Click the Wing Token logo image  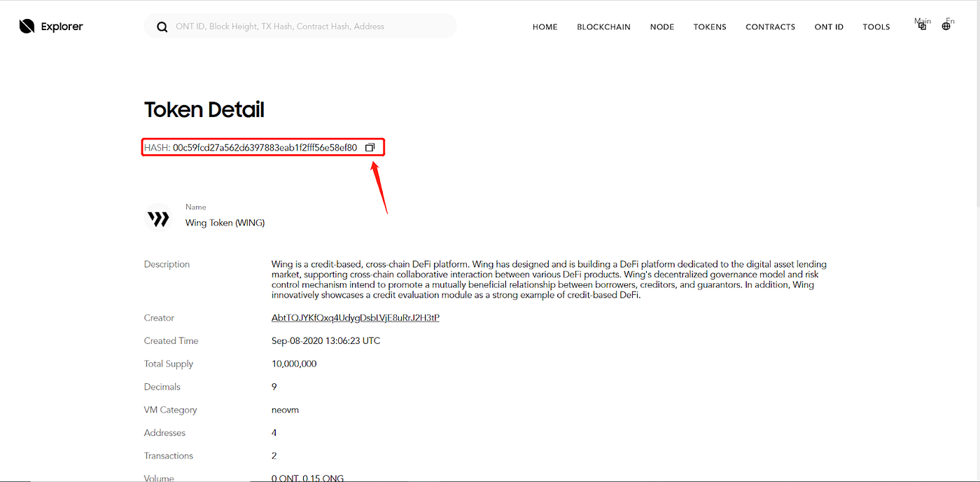[159, 217]
